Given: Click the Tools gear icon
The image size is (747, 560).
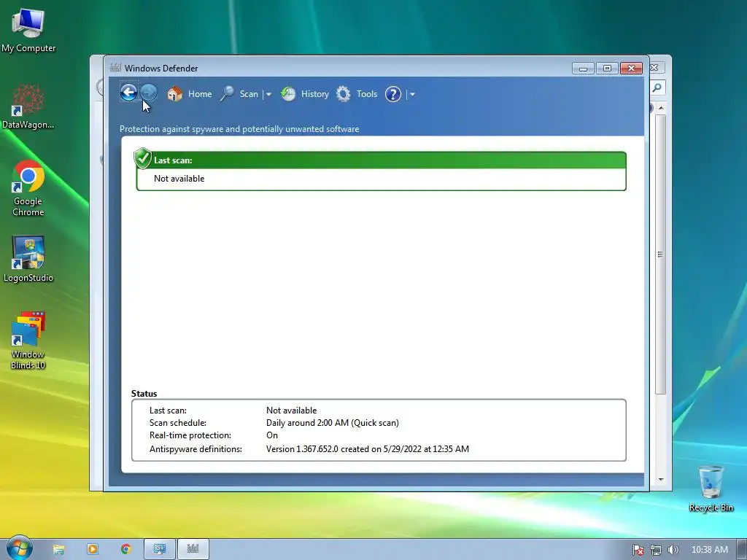Looking at the screenshot, I should pos(343,94).
